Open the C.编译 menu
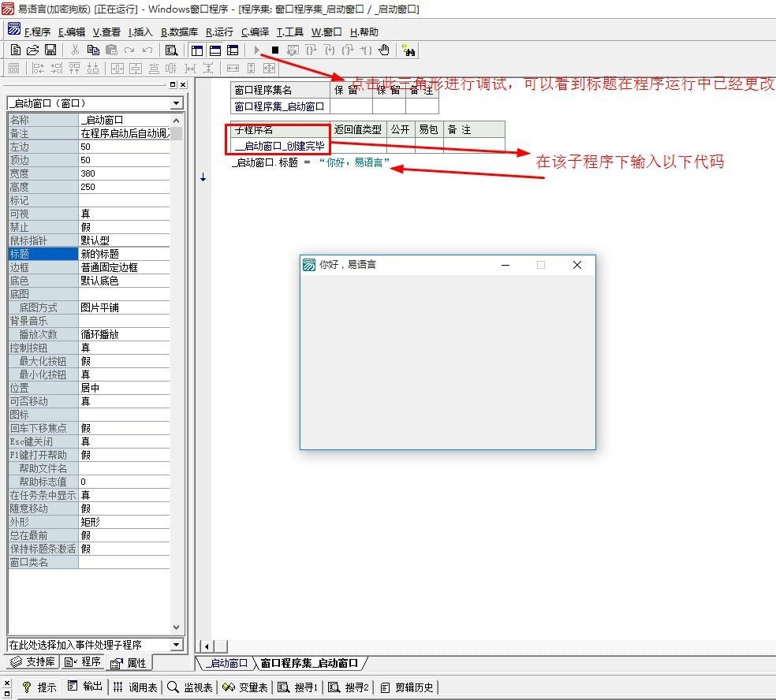776x700 pixels. (x=255, y=32)
